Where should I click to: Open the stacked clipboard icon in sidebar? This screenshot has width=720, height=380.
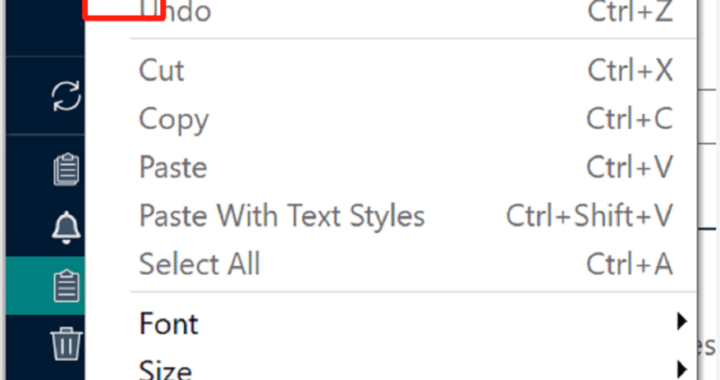tap(67, 169)
